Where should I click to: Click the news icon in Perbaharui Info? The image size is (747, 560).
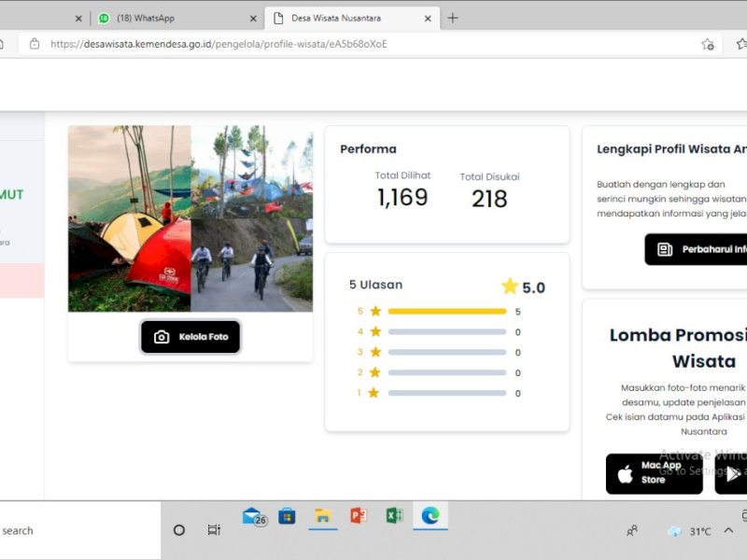pos(665,249)
